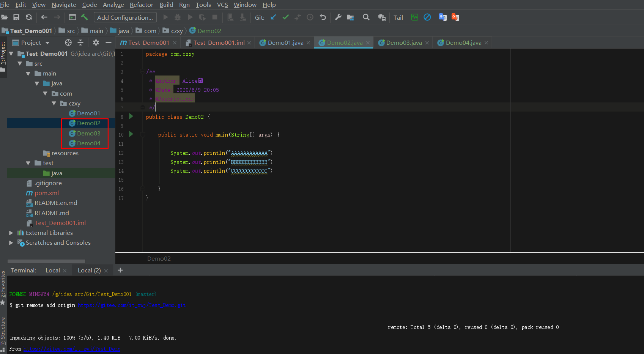This screenshot has height=354, width=644.
Task: Click the Git show history clock icon
Action: point(310,17)
